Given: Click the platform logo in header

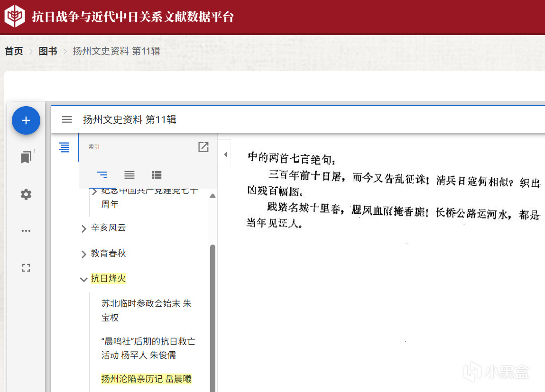Looking at the screenshot, I should pyautogui.click(x=15, y=17).
